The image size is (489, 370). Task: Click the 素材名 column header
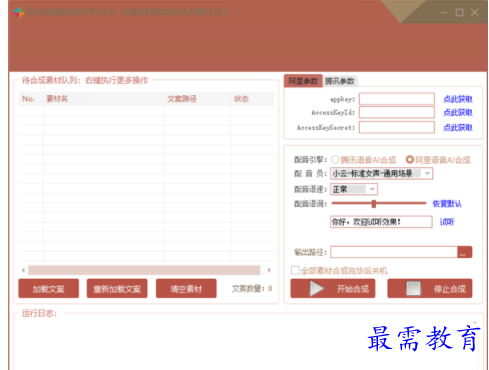[x=103, y=99]
